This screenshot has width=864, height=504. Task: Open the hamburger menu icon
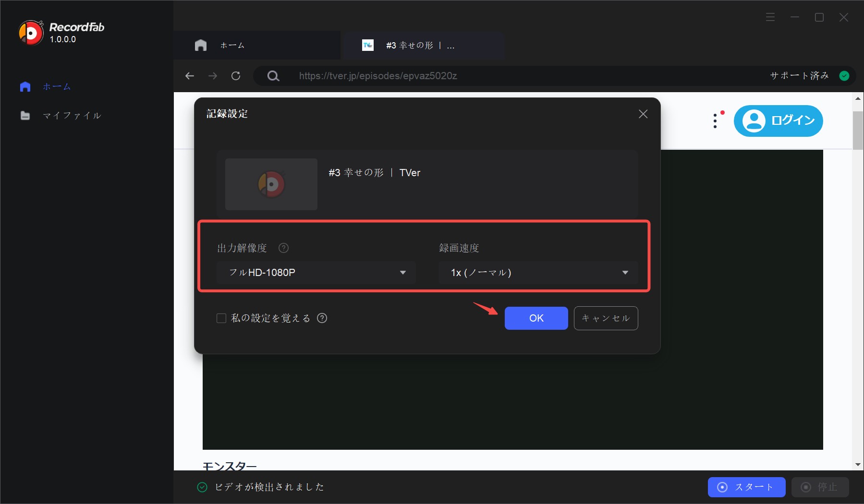pos(770,17)
